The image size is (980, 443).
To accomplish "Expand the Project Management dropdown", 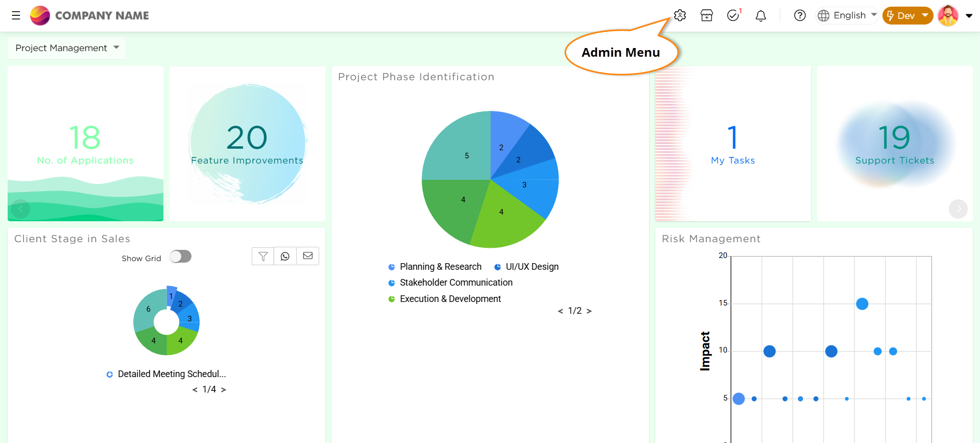I will 66,48.
